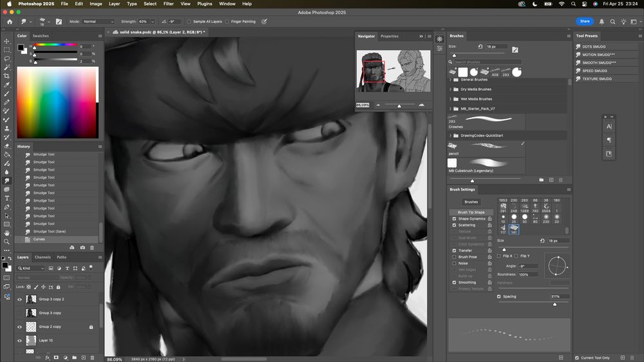Uncheck Shape Dynamics in Brush Settings
Viewport: 644px width, 362px height.
point(454,219)
